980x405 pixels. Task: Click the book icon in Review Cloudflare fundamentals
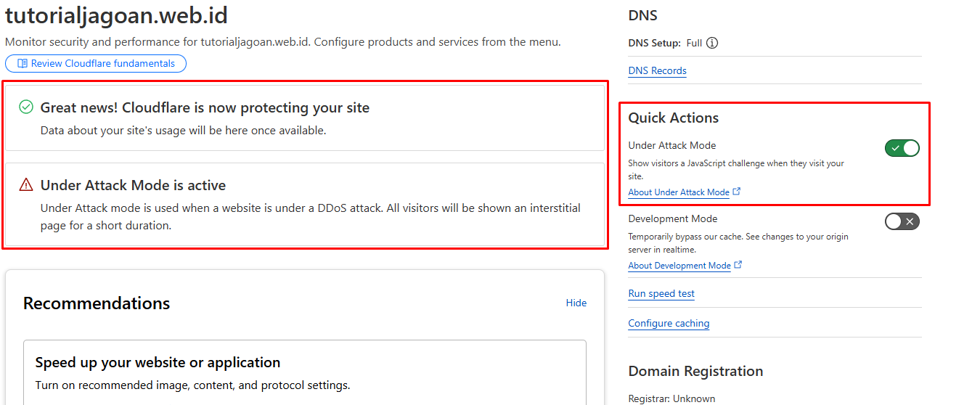pos(23,64)
